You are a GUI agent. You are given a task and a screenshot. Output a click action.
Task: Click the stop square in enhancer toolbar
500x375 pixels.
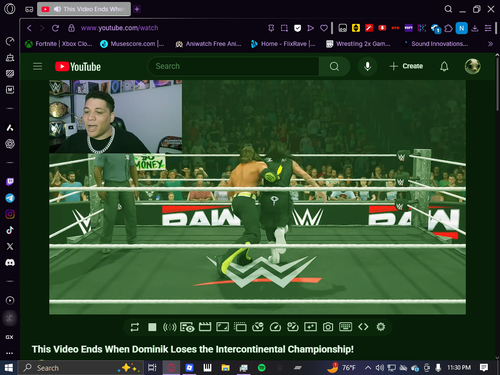click(152, 327)
